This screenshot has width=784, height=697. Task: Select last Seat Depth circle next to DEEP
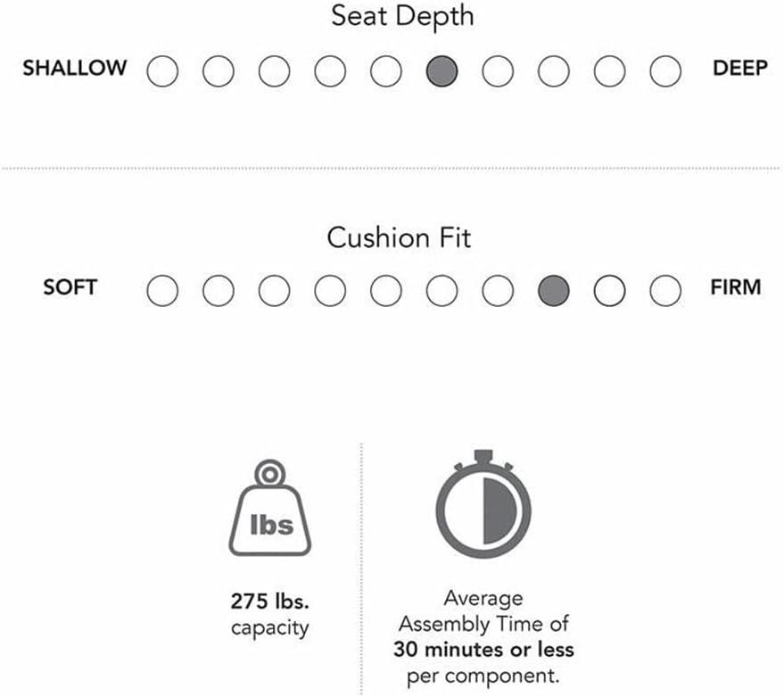pyautogui.click(x=665, y=71)
